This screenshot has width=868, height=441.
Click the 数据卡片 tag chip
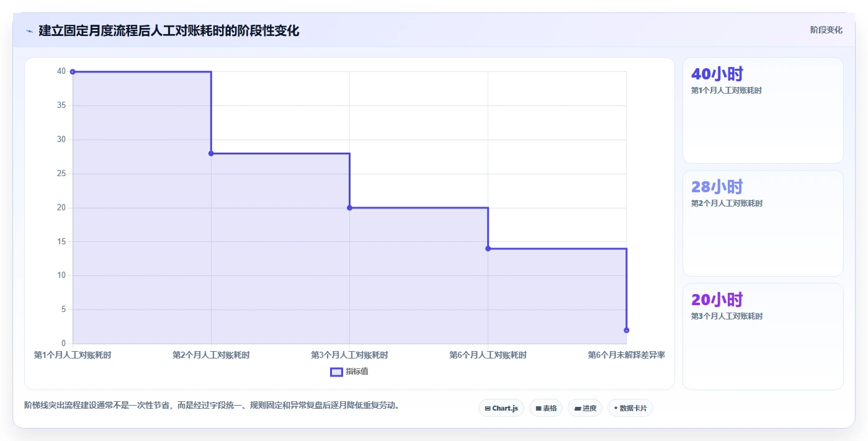point(630,408)
